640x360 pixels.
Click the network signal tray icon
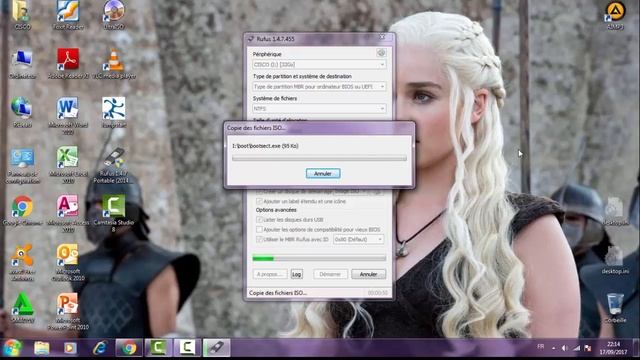(x=576, y=348)
